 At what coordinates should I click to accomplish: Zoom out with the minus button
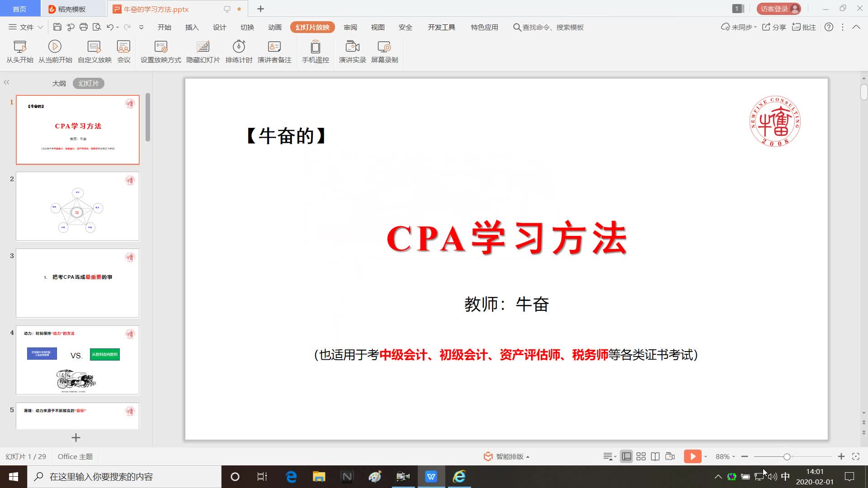(x=745, y=456)
